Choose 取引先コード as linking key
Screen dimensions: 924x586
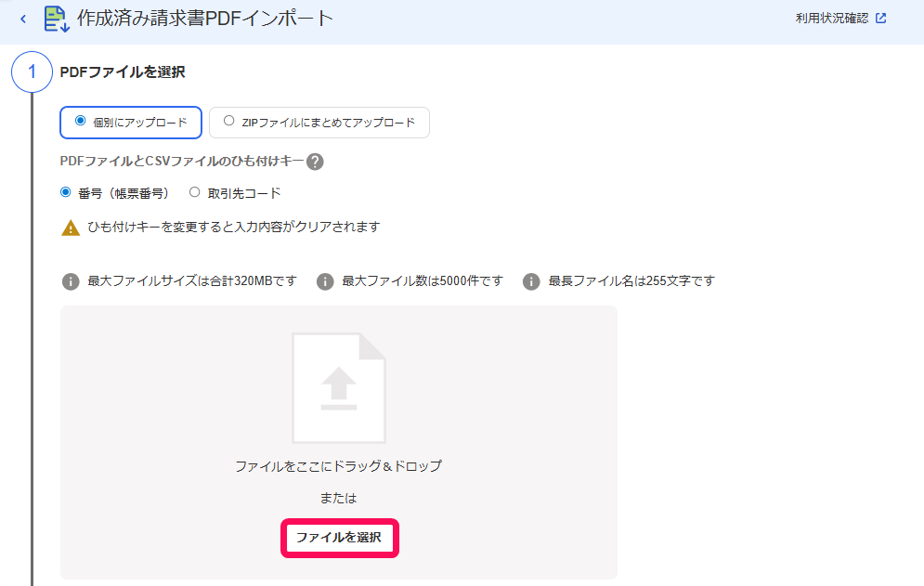tap(235, 193)
